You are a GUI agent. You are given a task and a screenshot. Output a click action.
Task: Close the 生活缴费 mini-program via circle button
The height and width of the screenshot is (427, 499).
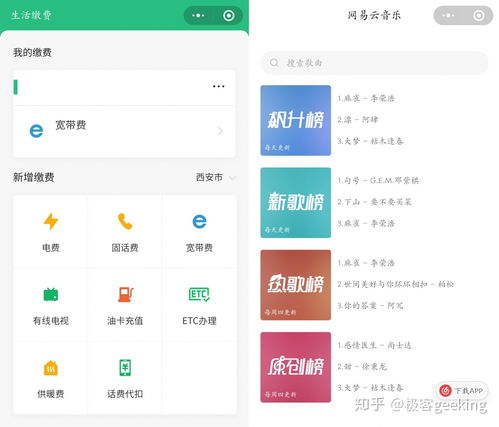tap(229, 15)
